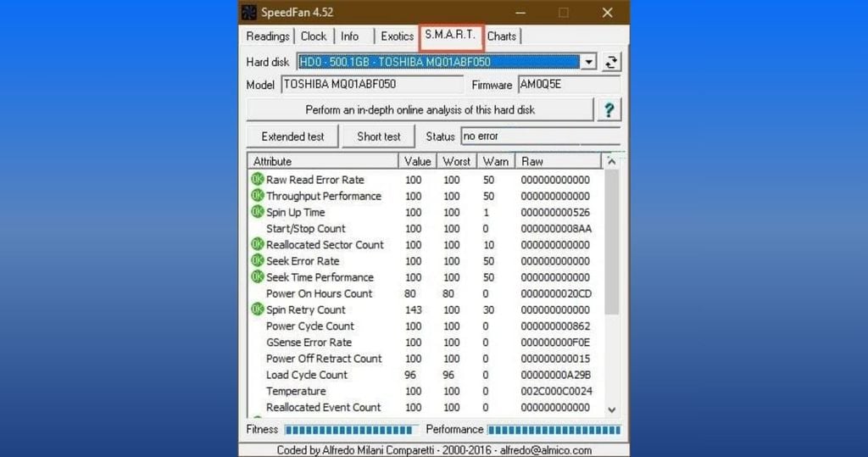The image size is (868, 457).
Task: Select the Power Cycle Count row
Action: pos(426,326)
